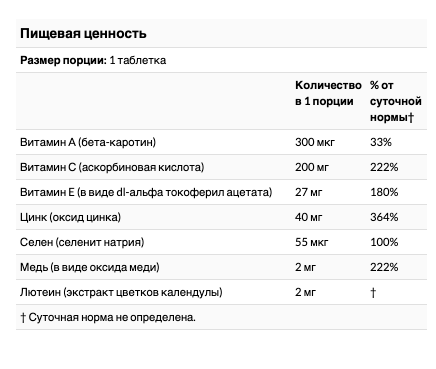Select the "Витамин C (аскорбиновая кислота)" row label
The image size is (436, 369).
(x=112, y=167)
